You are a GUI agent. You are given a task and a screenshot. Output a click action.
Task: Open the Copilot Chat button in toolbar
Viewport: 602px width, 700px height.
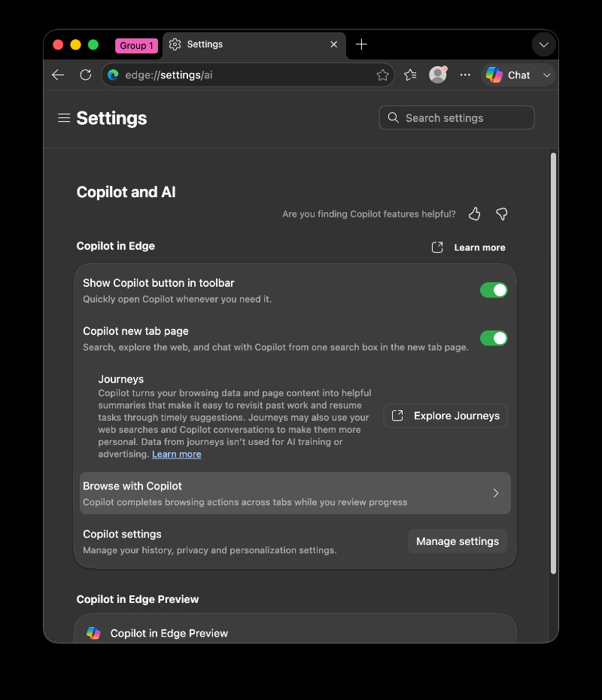(x=508, y=75)
